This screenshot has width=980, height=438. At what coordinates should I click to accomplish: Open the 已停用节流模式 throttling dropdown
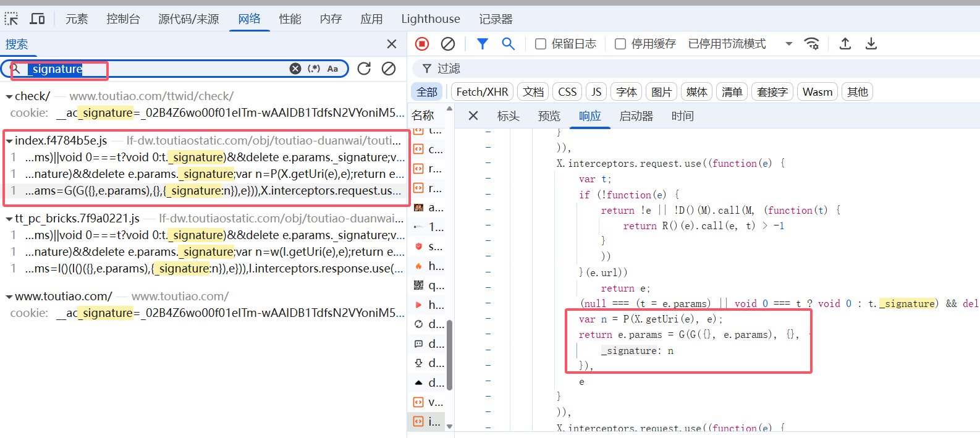click(x=740, y=44)
